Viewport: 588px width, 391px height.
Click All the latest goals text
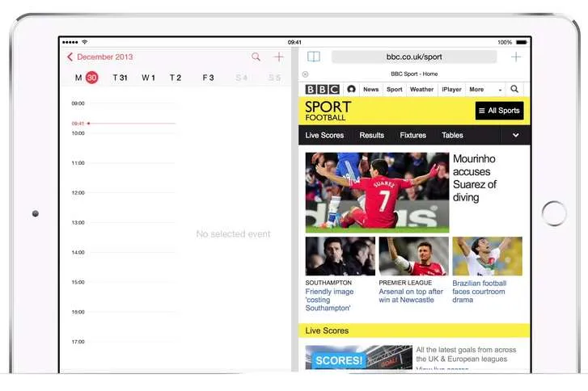tap(466, 355)
